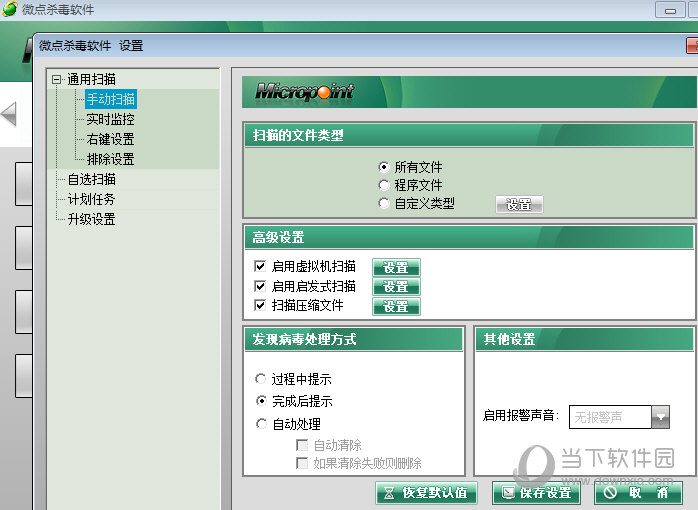Click 恢复默认值 button
This screenshot has height=510, width=698.
(426, 493)
